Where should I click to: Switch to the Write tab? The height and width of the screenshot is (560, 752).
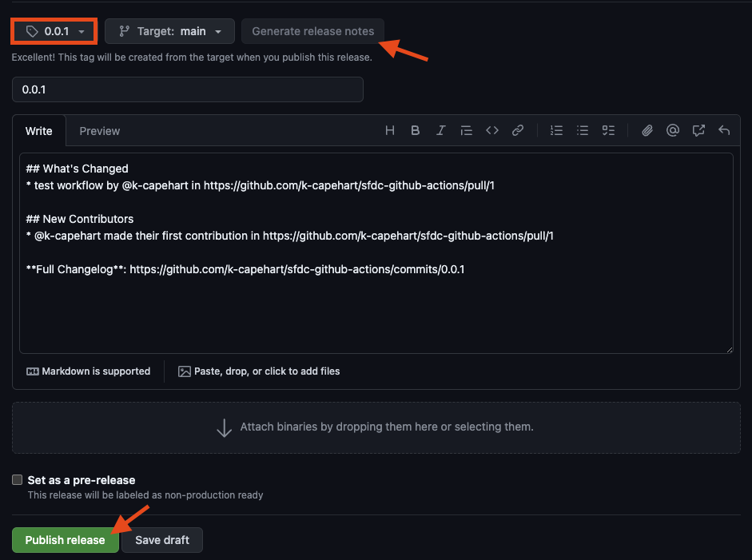tap(39, 131)
